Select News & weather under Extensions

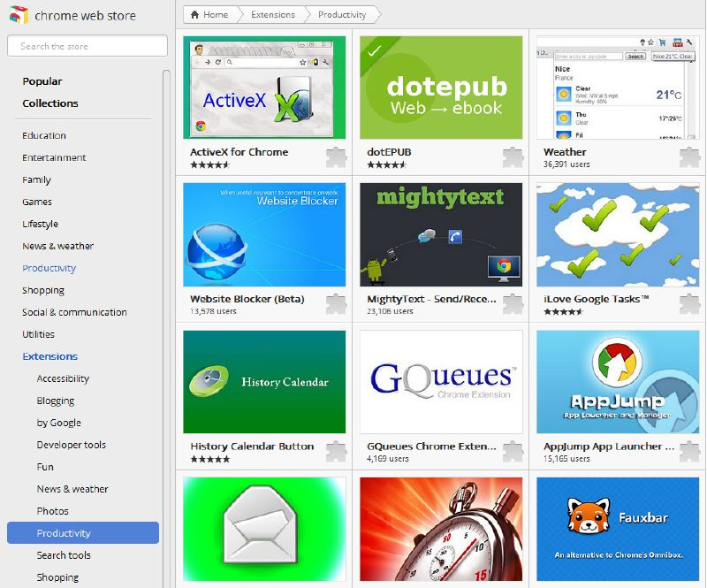coord(72,489)
